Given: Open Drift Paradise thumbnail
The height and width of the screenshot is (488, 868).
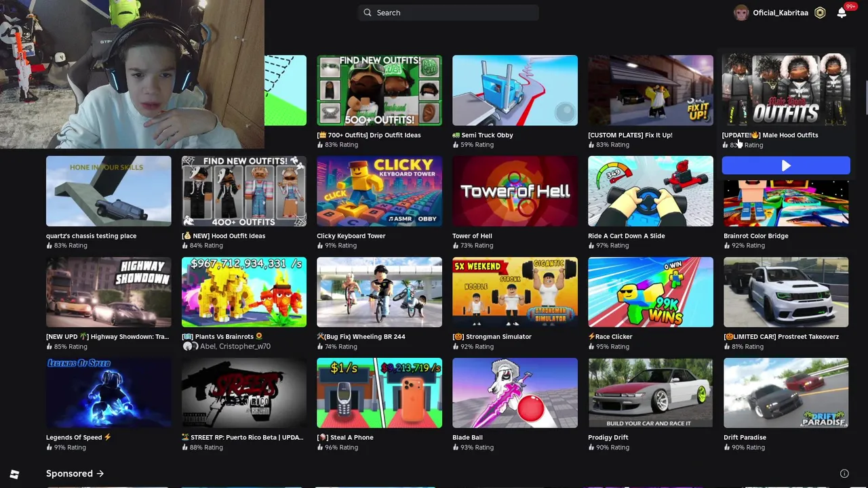Looking at the screenshot, I should pyautogui.click(x=786, y=393).
